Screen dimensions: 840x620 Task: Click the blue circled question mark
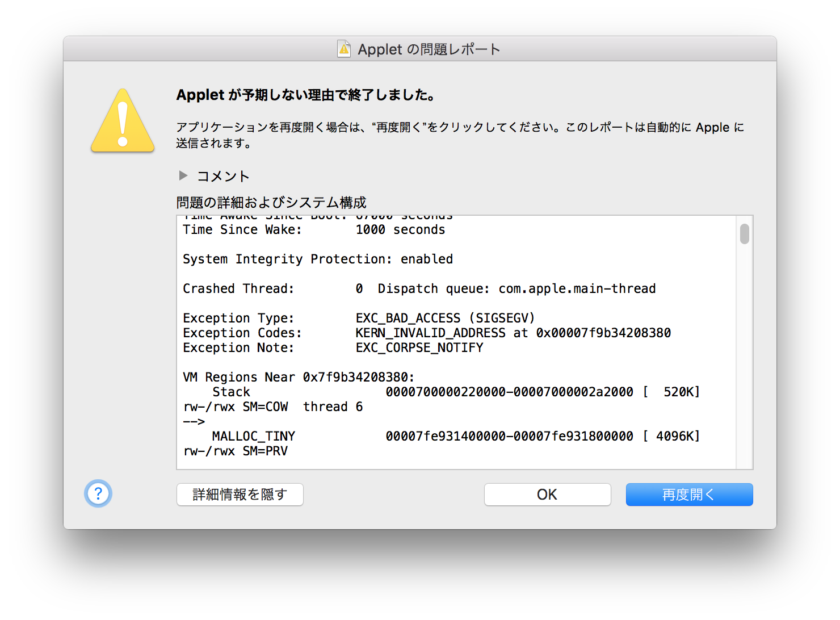98,494
